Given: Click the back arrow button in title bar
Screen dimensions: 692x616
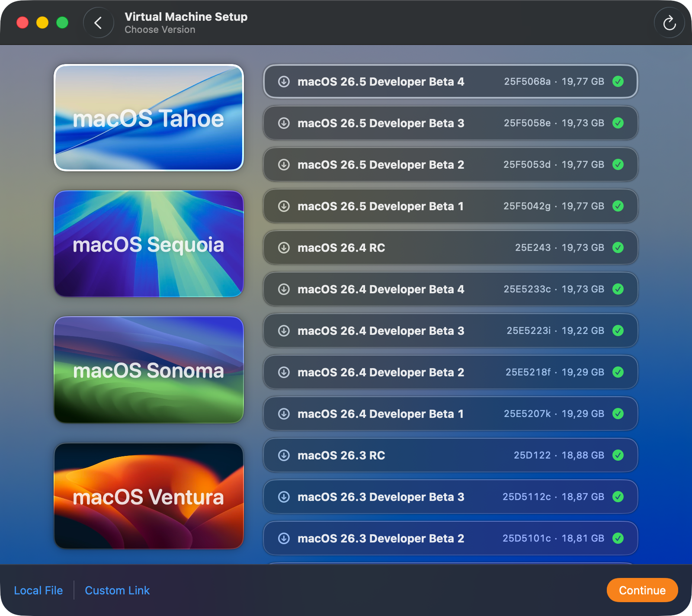Looking at the screenshot, I should [98, 23].
